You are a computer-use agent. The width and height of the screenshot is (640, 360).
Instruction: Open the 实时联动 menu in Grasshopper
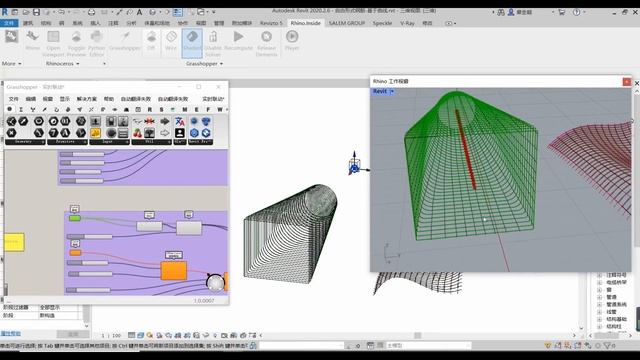click(213, 99)
